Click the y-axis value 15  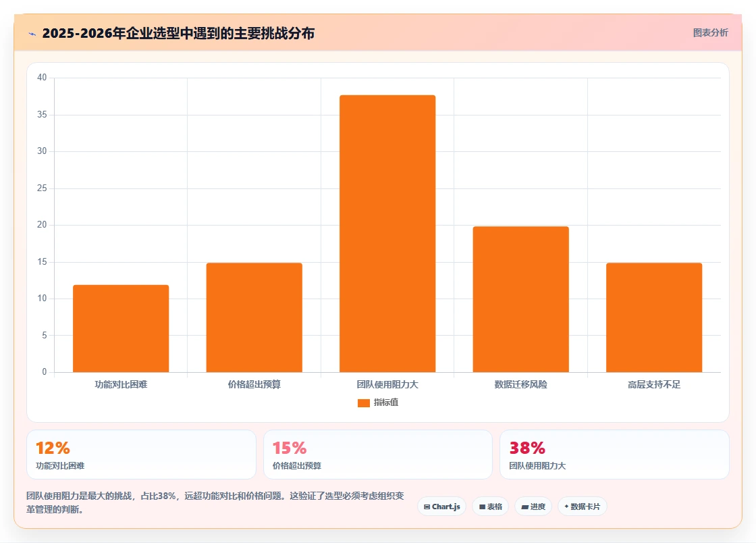(42, 262)
